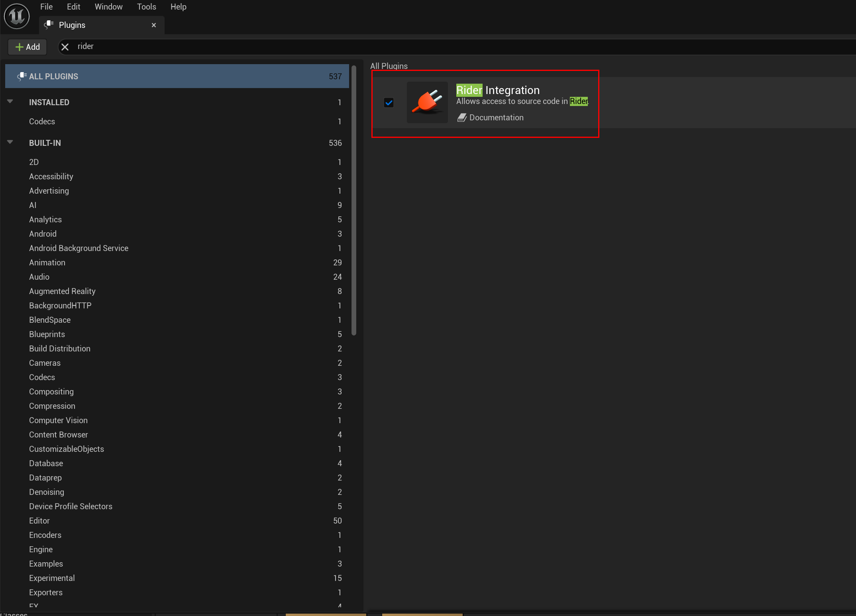Click the Unreal Engine logo icon

[x=17, y=16]
